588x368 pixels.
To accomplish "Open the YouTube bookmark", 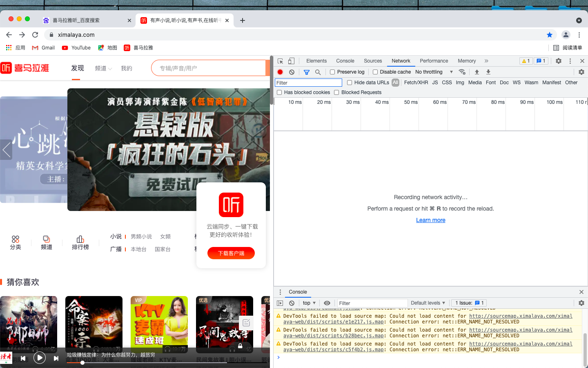I will 76,48.
